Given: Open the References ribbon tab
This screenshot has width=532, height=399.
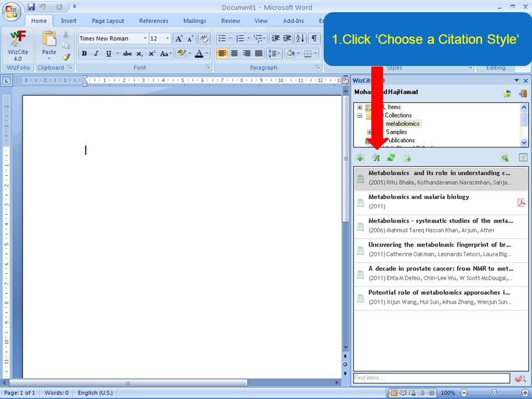Looking at the screenshot, I should (x=154, y=21).
